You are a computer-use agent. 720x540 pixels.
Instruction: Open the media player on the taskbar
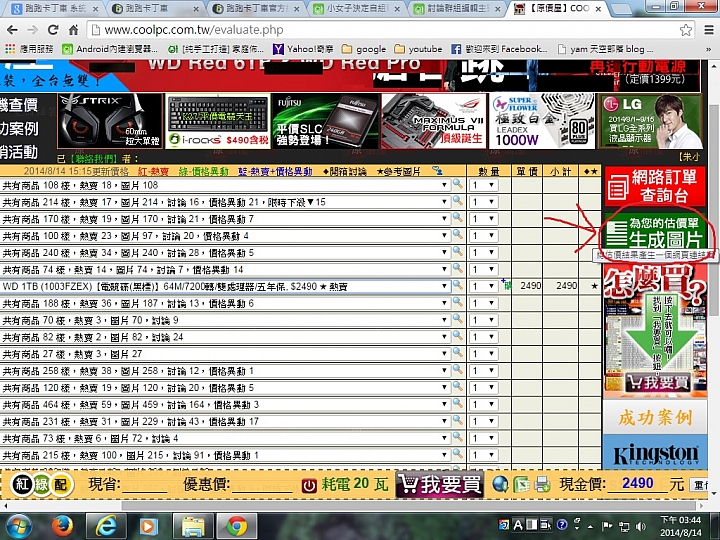(148, 526)
